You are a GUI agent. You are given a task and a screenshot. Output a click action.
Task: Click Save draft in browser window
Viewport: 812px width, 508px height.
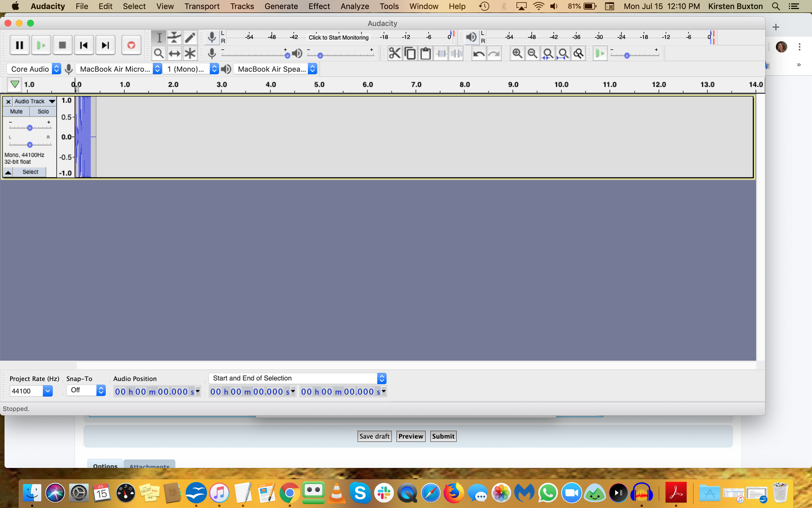374,436
